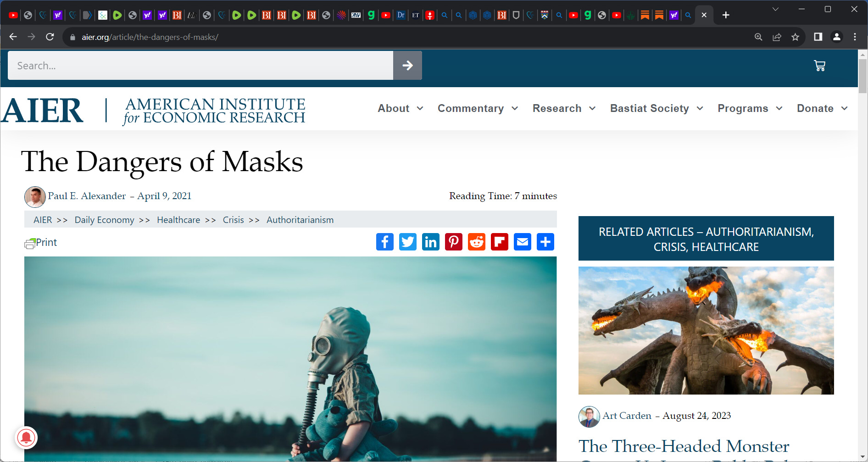Share the article on Twitter
The height and width of the screenshot is (462, 868).
[407, 242]
